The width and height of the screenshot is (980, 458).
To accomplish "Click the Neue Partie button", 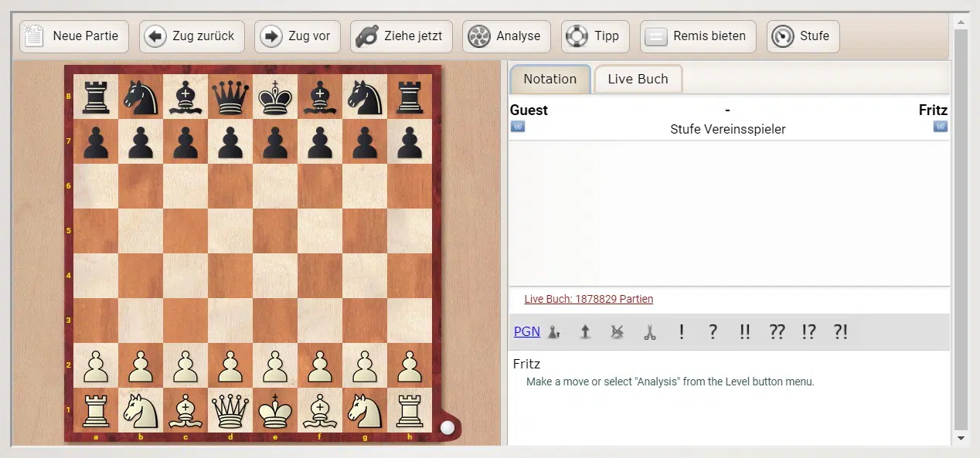I will [74, 36].
